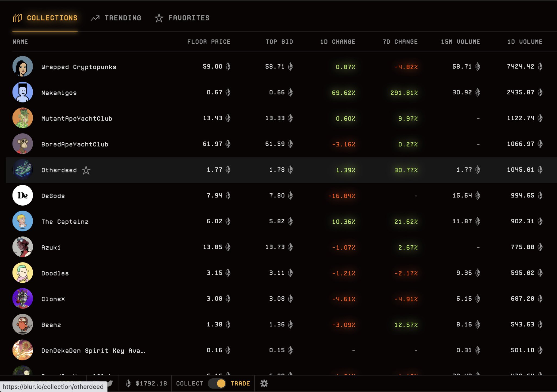This screenshot has height=392, width=557.
Task: Click the ETH icon next to 6.02 floor price
Action: [228, 221]
